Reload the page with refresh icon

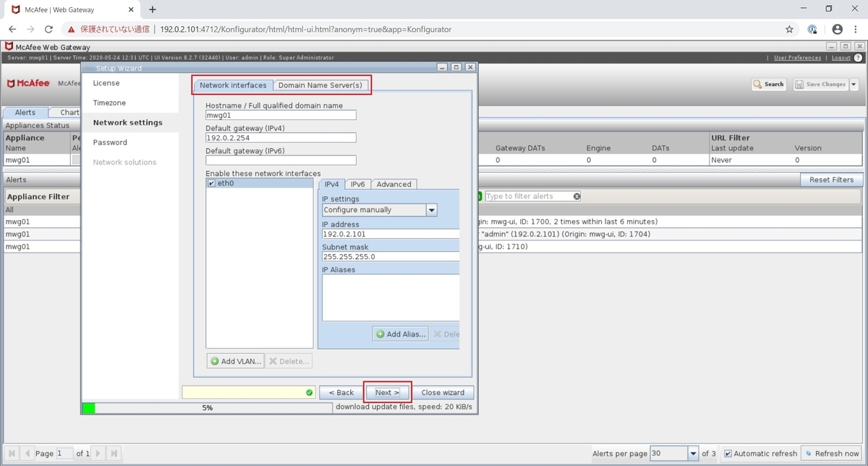(x=49, y=30)
